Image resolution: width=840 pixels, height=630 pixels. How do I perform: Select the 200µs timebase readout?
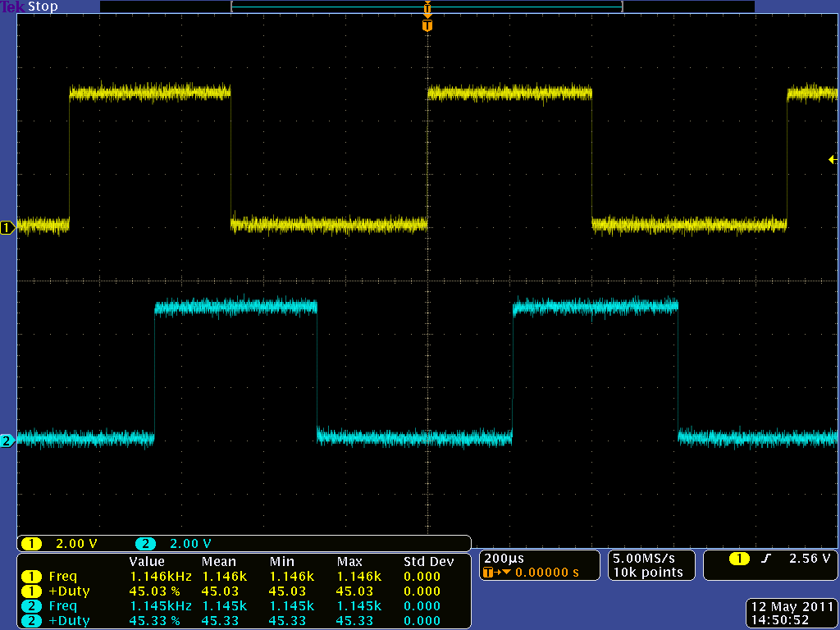[x=504, y=559]
